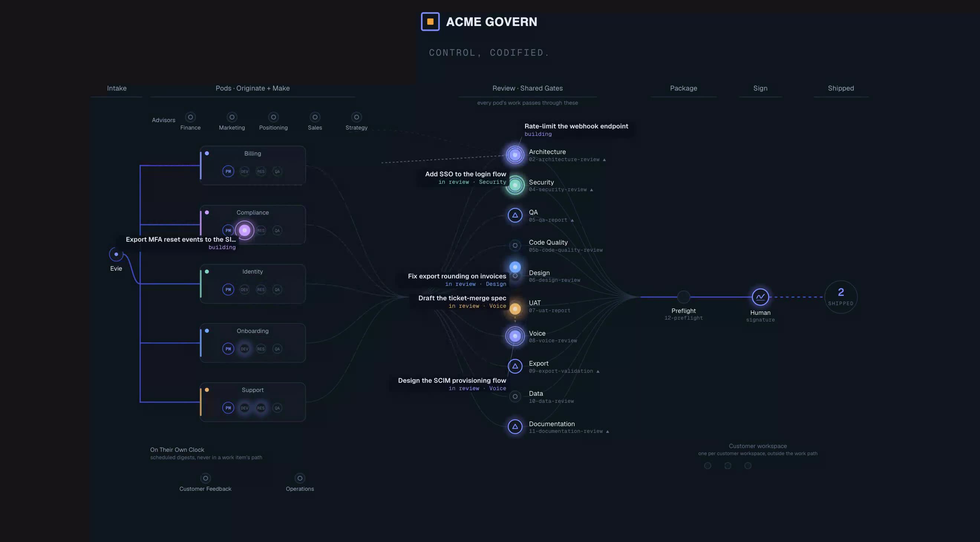Click the ACME GOVERN logo icon

(x=430, y=22)
